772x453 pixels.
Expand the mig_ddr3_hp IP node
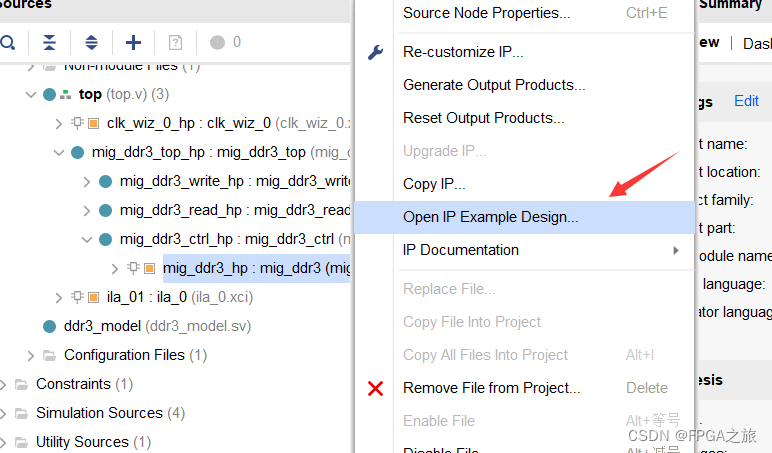pyautogui.click(x=115, y=269)
